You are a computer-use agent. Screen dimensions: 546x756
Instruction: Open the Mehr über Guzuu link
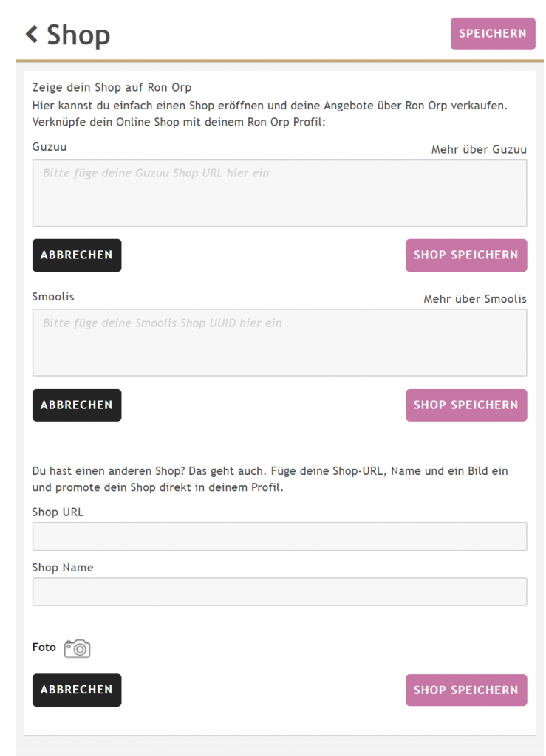479,149
